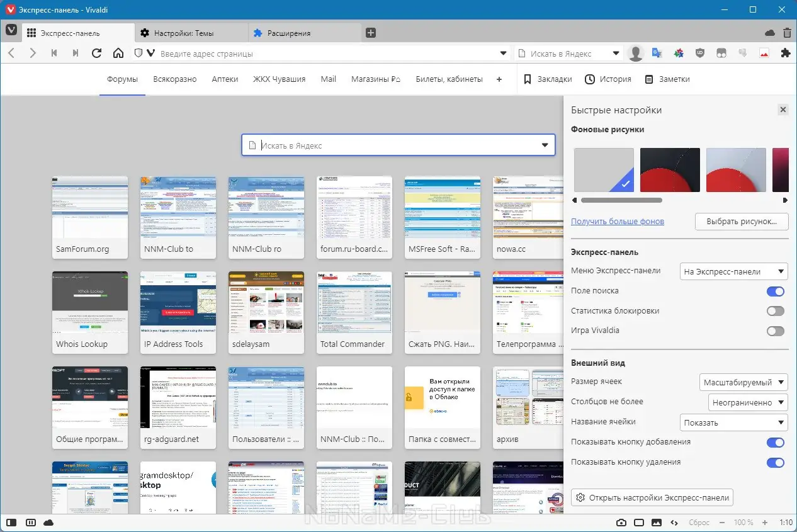Go forward with the Forward arrow
The height and width of the screenshot is (532, 797).
point(33,54)
